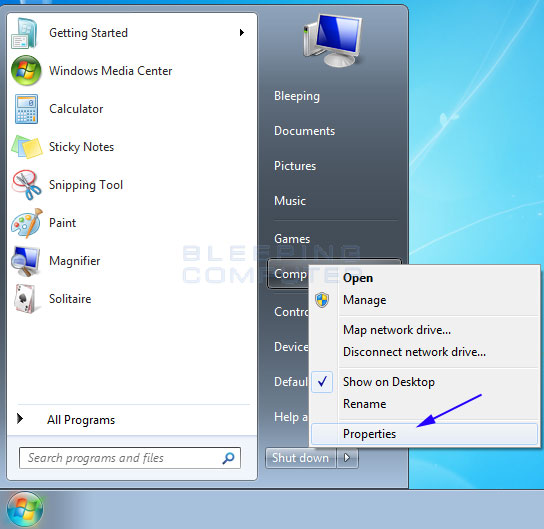Viewport: 544px width, 529px height.
Task: Open the Documents link
Action: (304, 131)
